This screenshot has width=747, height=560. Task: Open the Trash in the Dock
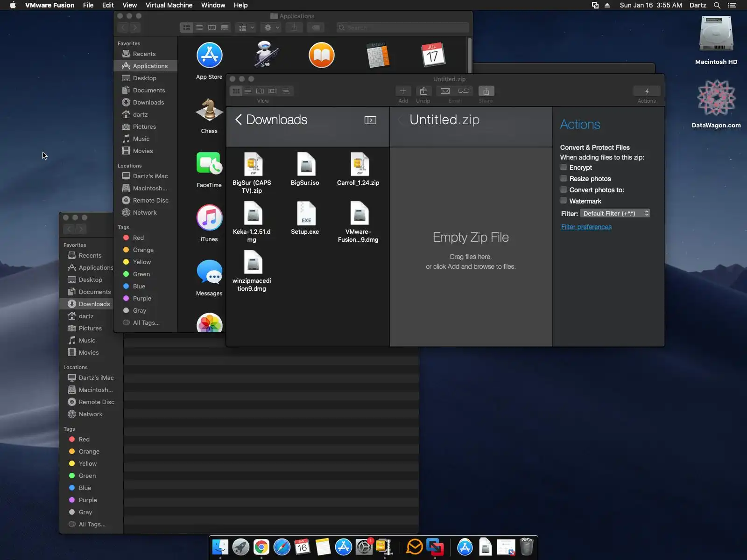[x=527, y=547]
